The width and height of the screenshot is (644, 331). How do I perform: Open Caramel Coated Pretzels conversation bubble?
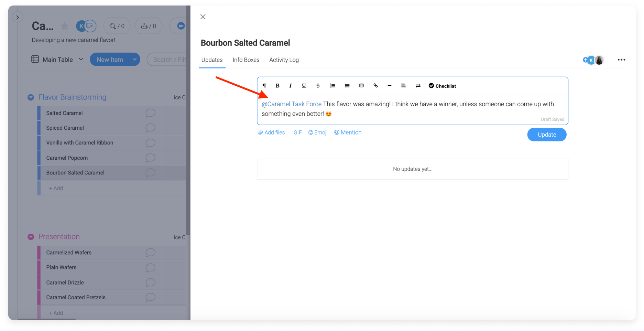(150, 297)
